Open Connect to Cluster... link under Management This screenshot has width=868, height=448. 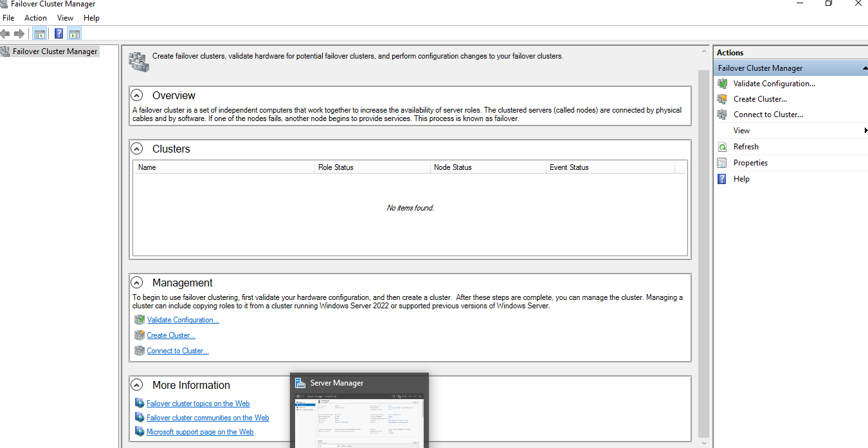[x=177, y=351]
